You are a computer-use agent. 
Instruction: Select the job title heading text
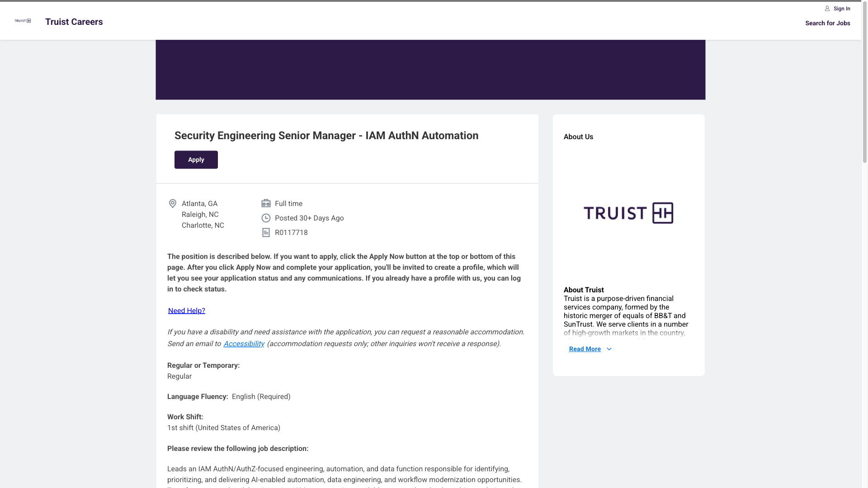click(326, 136)
